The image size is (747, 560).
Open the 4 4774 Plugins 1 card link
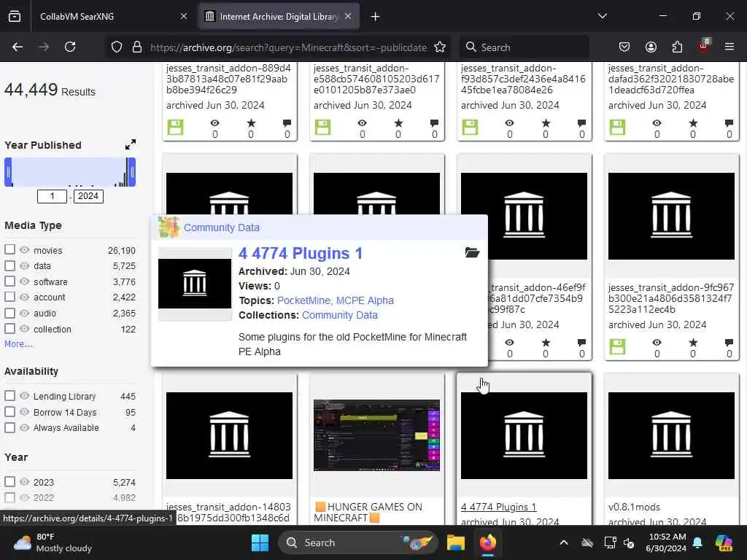pyautogui.click(x=498, y=507)
